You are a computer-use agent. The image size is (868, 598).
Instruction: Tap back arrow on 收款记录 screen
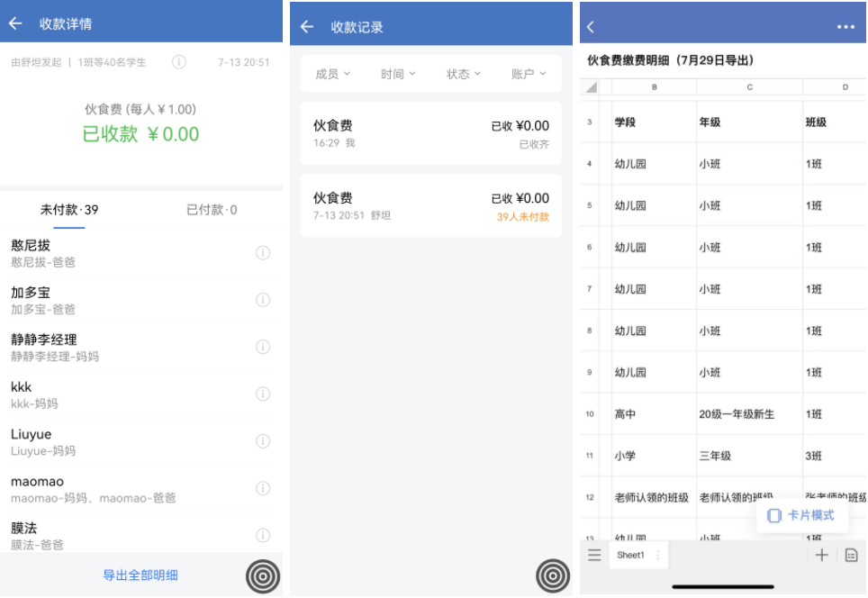pyautogui.click(x=307, y=27)
